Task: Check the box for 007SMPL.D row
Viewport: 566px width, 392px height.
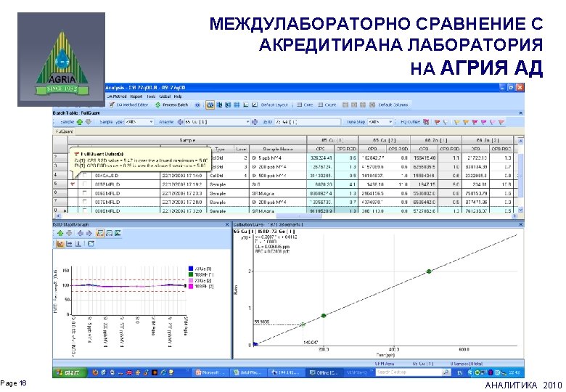Action: 84,202
